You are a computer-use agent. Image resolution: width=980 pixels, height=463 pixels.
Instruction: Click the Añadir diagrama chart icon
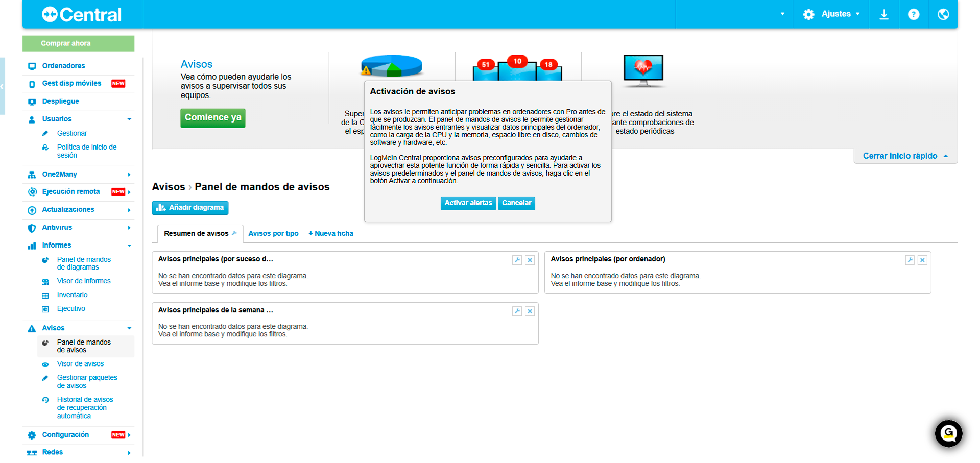tap(161, 208)
